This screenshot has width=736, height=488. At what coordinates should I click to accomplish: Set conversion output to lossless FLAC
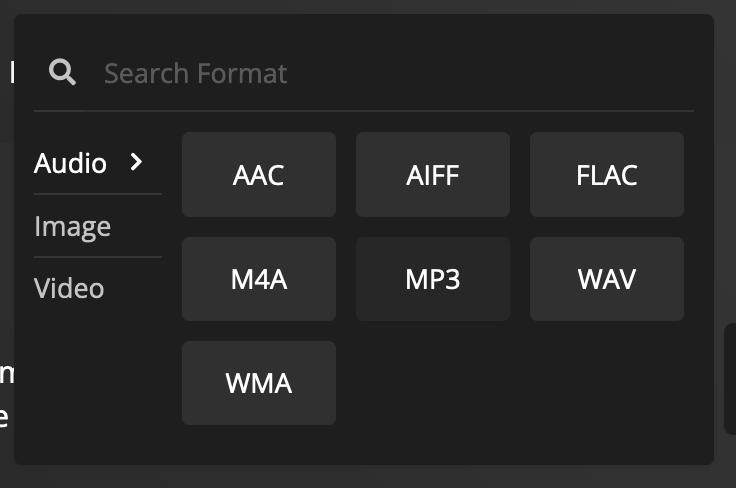click(606, 175)
